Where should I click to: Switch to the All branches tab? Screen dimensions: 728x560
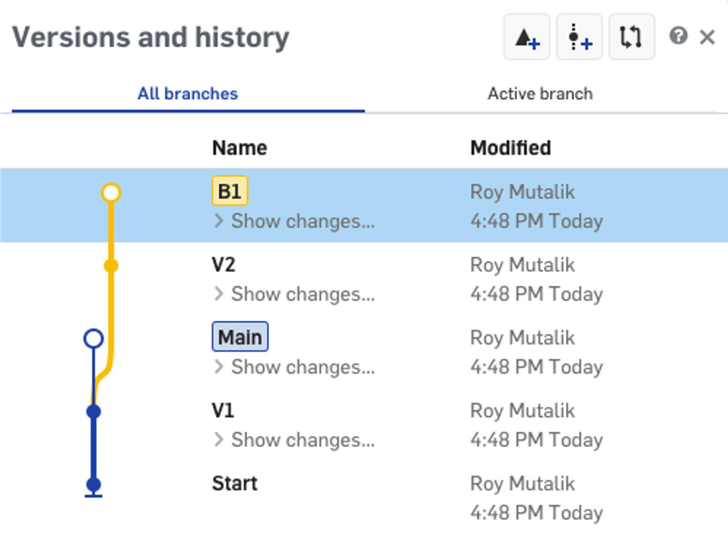coord(187,94)
